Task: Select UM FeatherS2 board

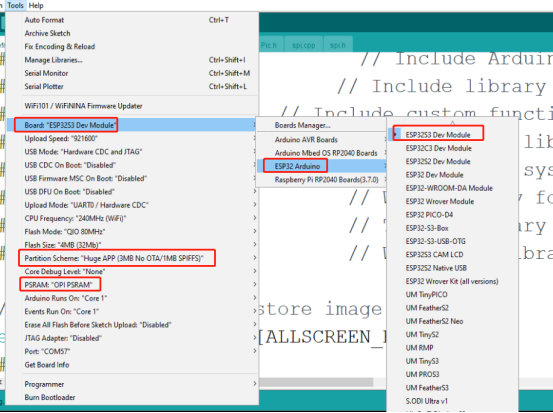Action: [453, 308]
